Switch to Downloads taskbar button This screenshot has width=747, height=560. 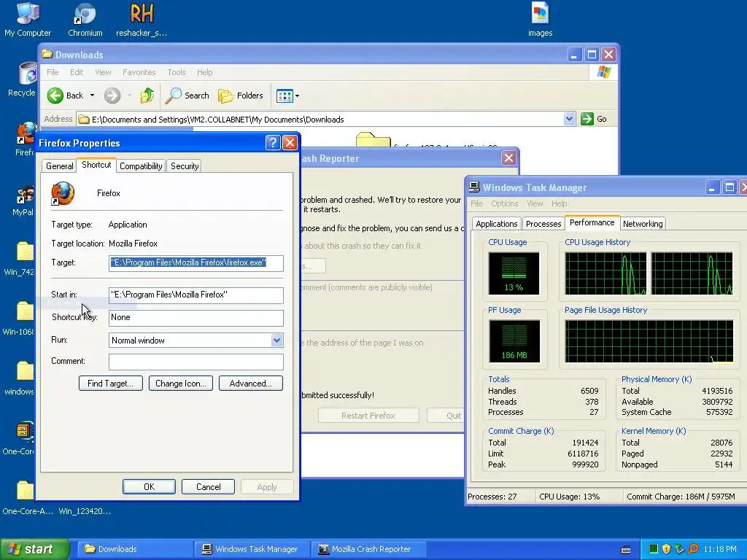tap(136, 549)
